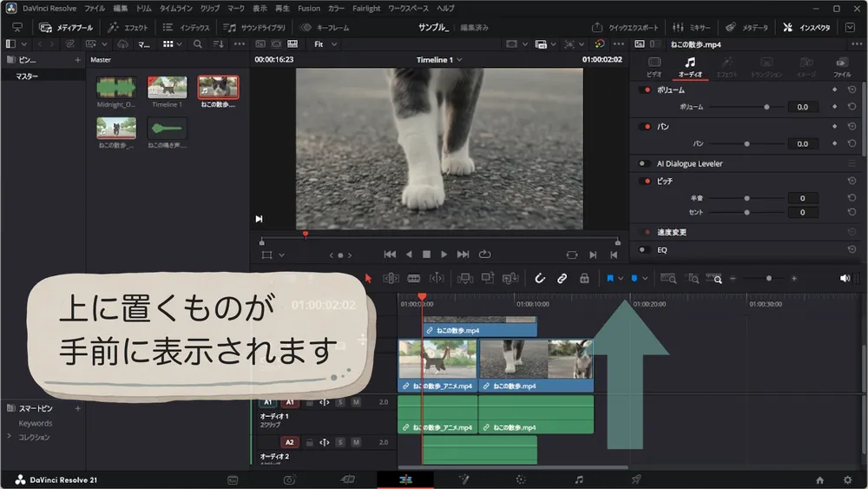Switch to the ビデオ inspector tab
This screenshot has height=489, width=868.
[654, 67]
